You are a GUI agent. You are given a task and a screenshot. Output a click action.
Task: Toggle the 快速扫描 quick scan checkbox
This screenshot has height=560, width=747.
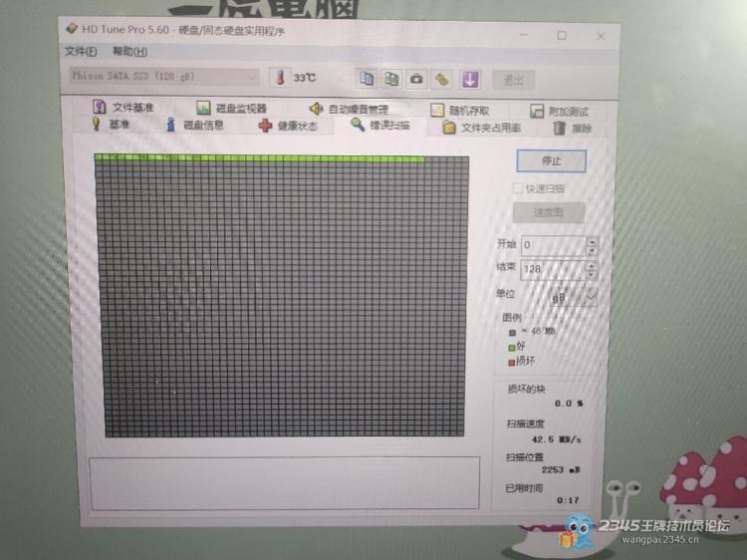517,188
